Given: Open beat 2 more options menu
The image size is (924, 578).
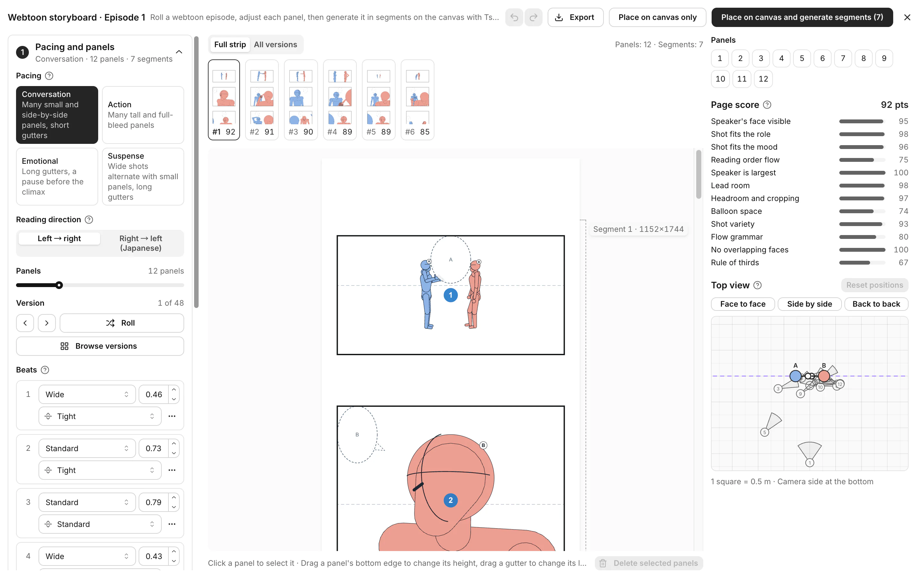Looking at the screenshot, I should point(172,470).
